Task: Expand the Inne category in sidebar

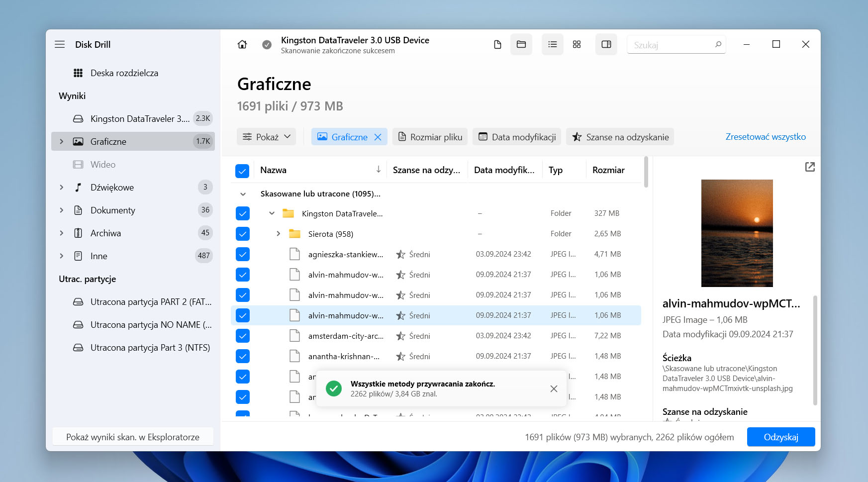Action: click(x=62, y=256)
